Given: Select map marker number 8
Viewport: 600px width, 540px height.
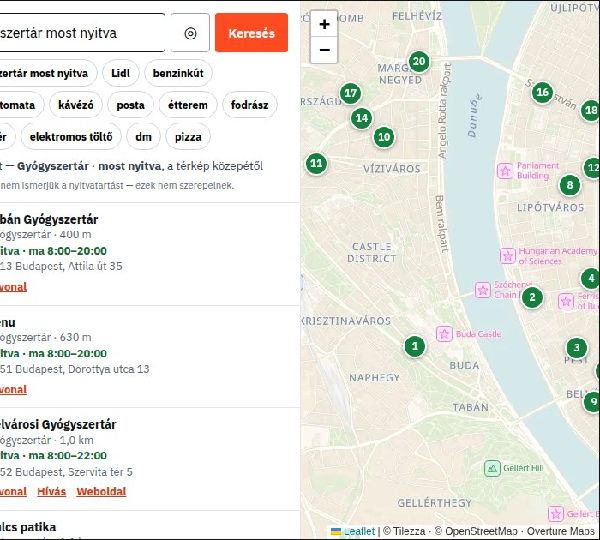Looking at the screenshot, I should pyautogui.click(x=570, y=185).
